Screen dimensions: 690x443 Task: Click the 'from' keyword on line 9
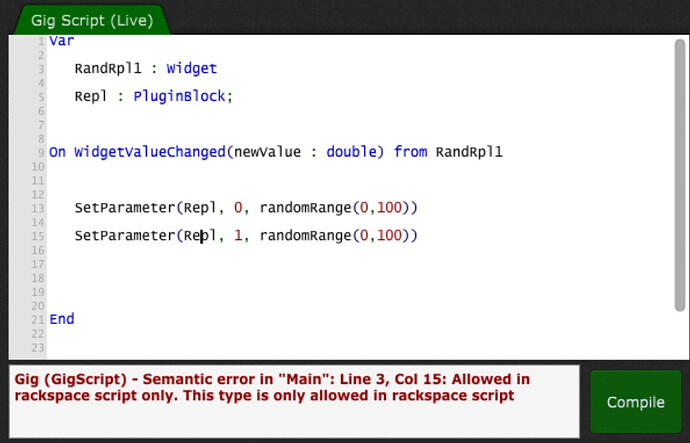(x=411, y=152)
